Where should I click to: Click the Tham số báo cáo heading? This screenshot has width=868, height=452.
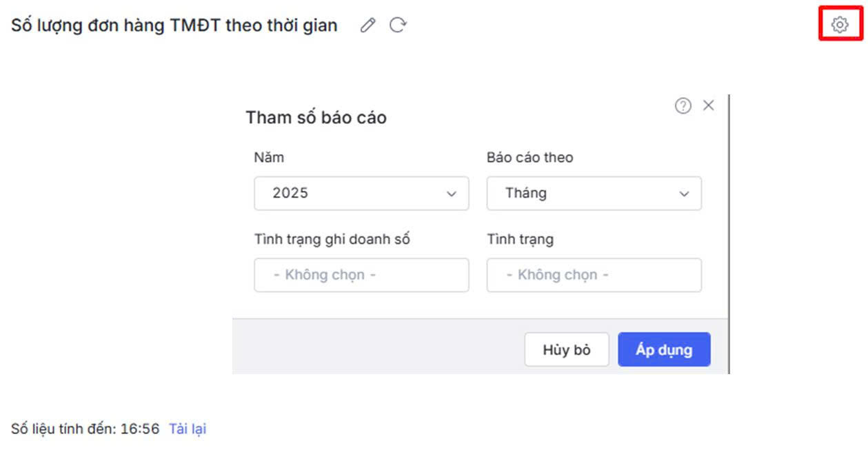coord(316,117)
